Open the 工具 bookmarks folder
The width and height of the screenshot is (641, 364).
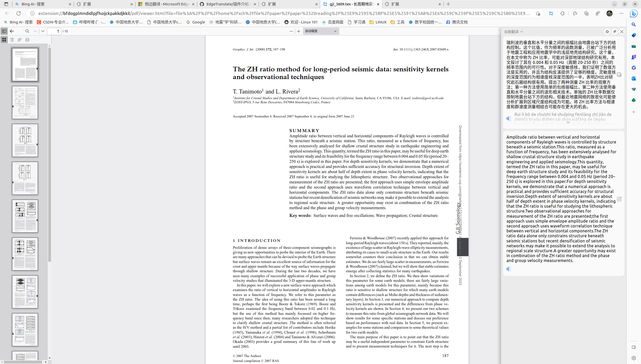point(398,22)
